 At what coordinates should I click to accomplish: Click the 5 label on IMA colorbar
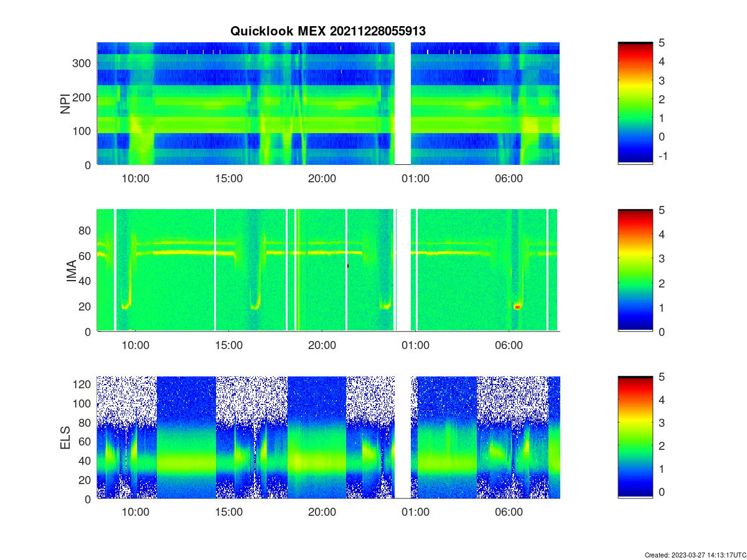(x=662, y=210)
